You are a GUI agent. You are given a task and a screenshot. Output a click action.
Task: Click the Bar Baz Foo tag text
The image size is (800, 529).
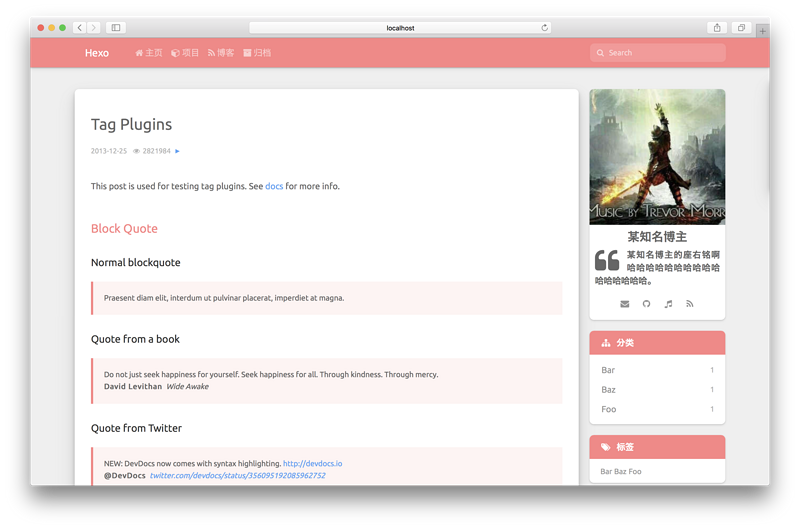click(620, 471)
